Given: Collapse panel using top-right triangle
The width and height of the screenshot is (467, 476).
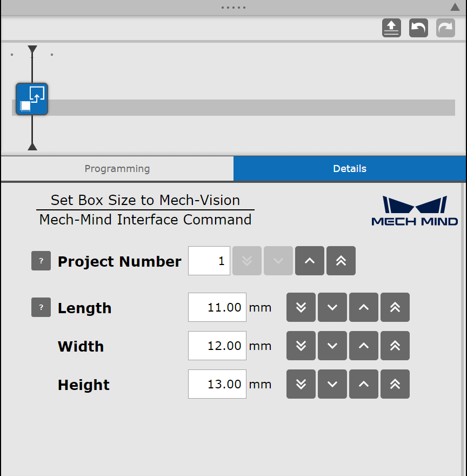Looking at the screenshot, I should pos(455,7).
